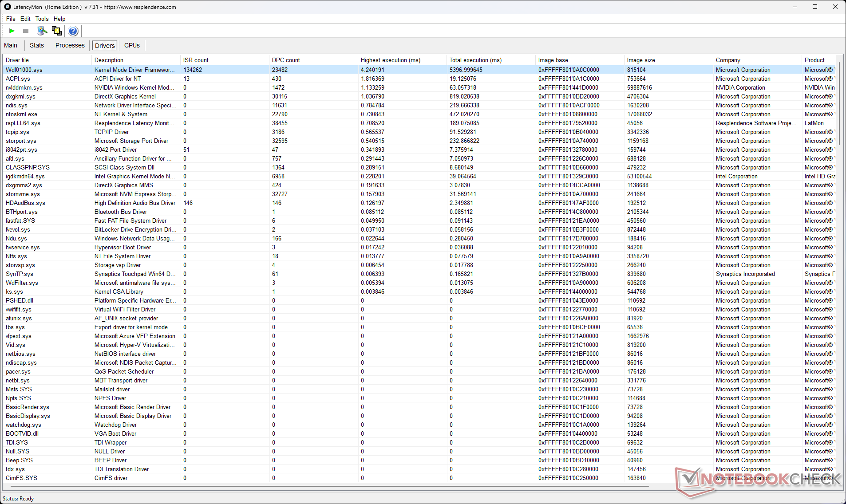Click the vertical scrollbar thumb
Image resolution: width=846 pixels, height=504 pixels.
pos(839,103)
